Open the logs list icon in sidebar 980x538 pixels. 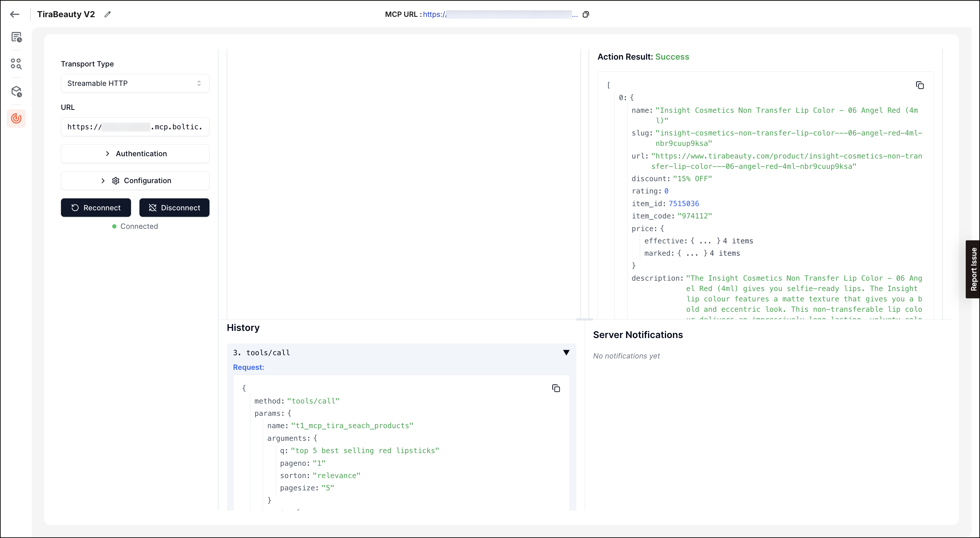(16, 37)
